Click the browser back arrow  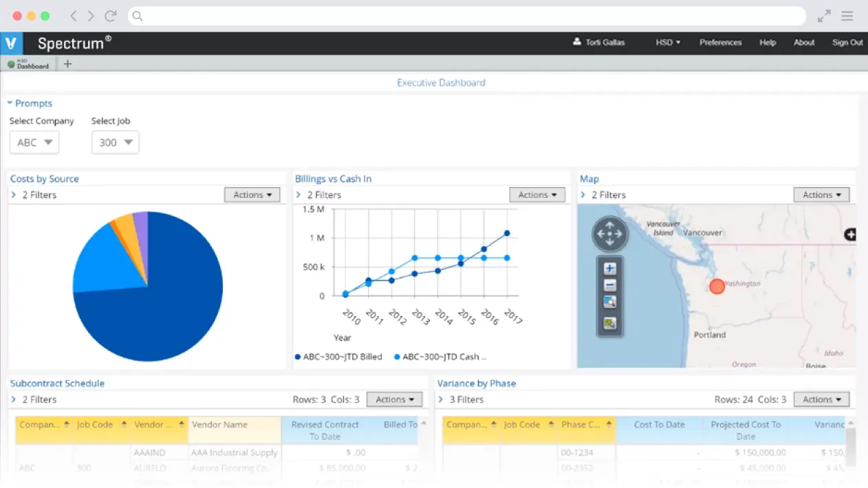click(74, 16)
